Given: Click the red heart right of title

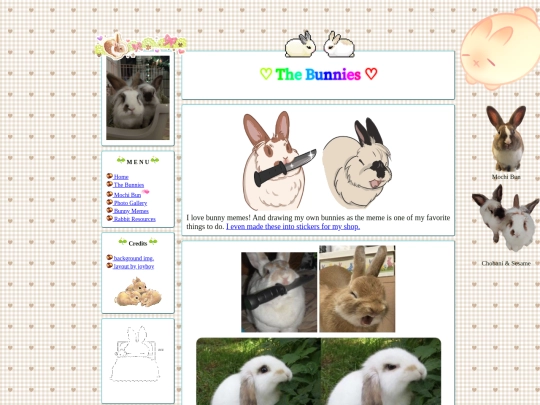Looking at the screenshot, I should 371,74.
